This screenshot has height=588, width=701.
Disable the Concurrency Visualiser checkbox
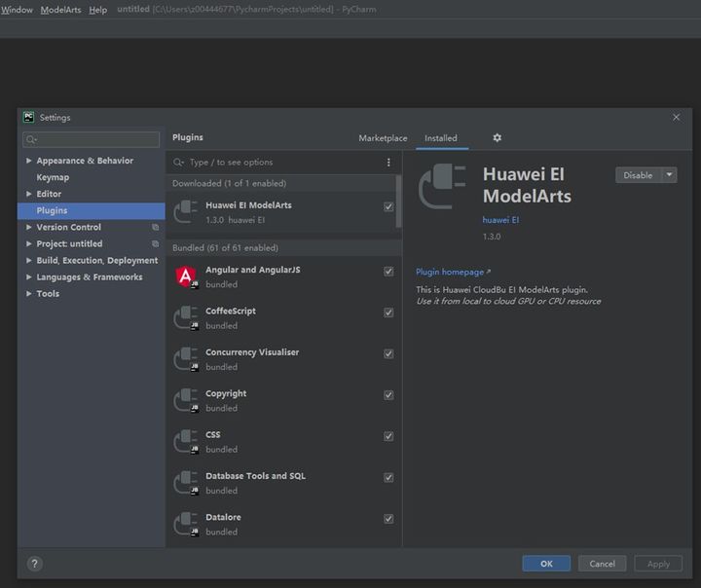[x=388, y=353]
